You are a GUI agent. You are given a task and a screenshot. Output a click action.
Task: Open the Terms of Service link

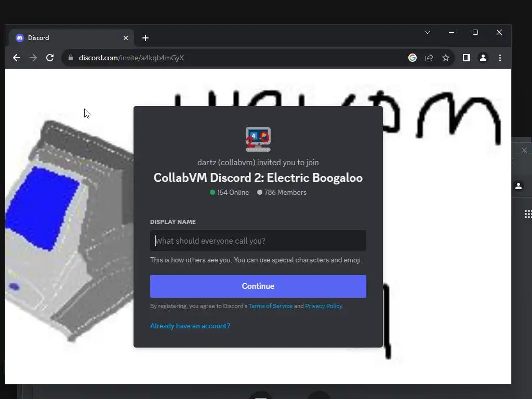pos(270,306)
